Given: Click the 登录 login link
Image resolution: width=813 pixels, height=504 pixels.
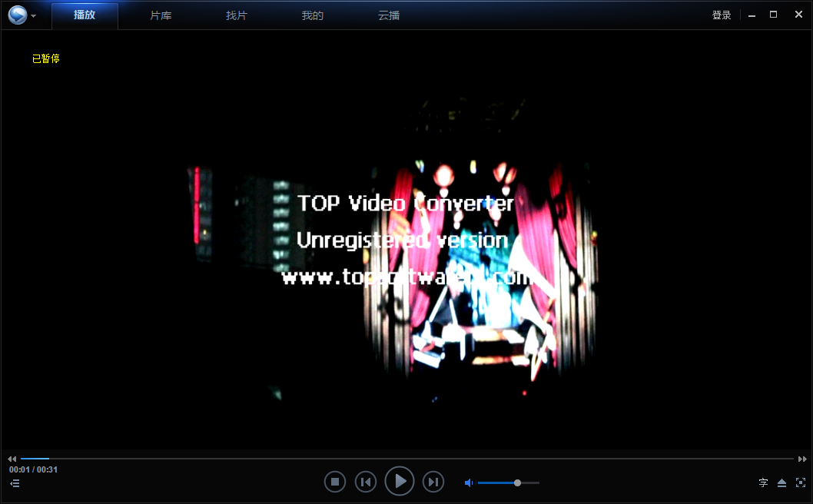Looking at the screenshot, I should (722, 15).
